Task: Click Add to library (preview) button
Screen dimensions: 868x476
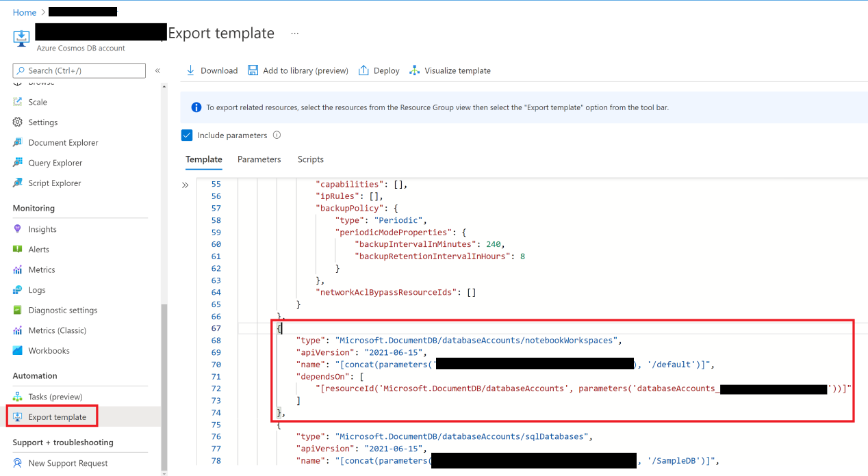Action: [x=298, y=70]
